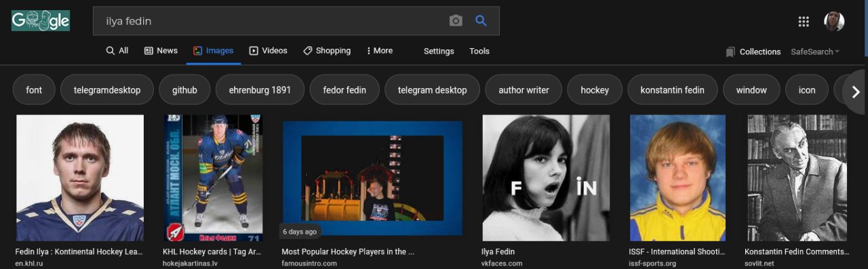Viewport: 868px width, 269px height.
Task: Open the More menu
Action: click(x=379, y=51)
